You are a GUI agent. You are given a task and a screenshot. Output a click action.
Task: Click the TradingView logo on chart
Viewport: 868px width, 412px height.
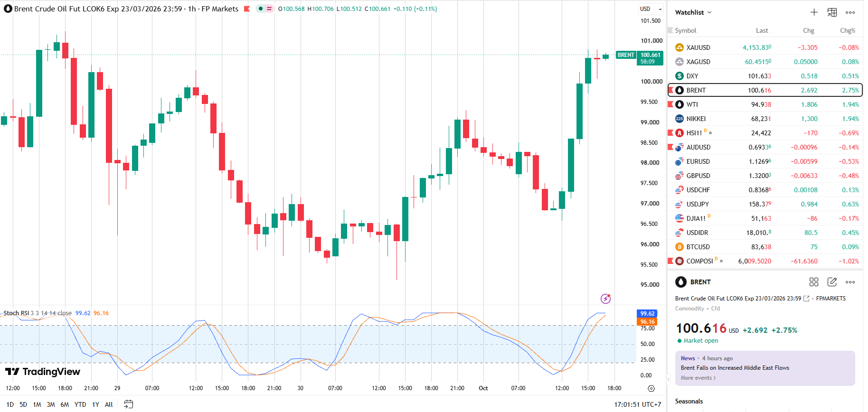point(43,372)
